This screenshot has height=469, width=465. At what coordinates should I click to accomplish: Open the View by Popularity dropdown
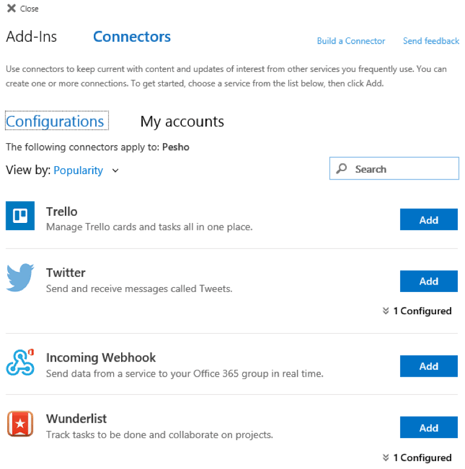(x=86, y=170)
